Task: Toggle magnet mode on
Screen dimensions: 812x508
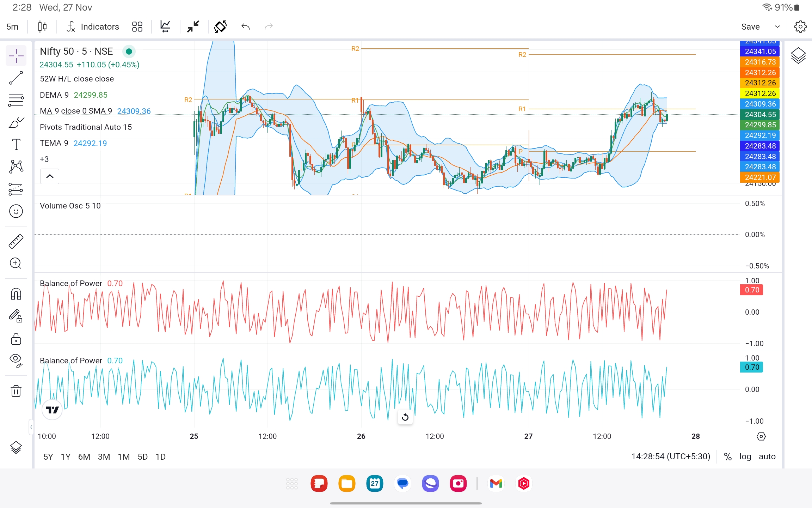Action: [x=16, y=294]
